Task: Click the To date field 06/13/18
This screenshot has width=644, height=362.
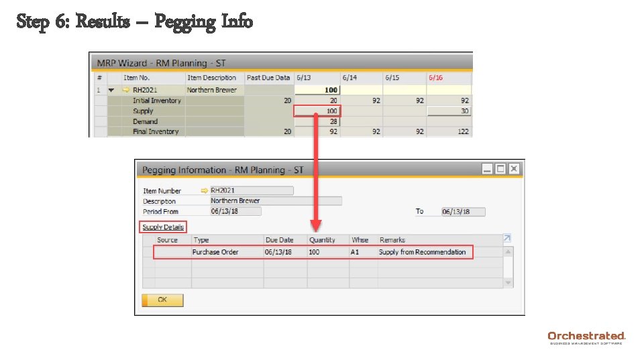Action: click(x=464, y=212)
